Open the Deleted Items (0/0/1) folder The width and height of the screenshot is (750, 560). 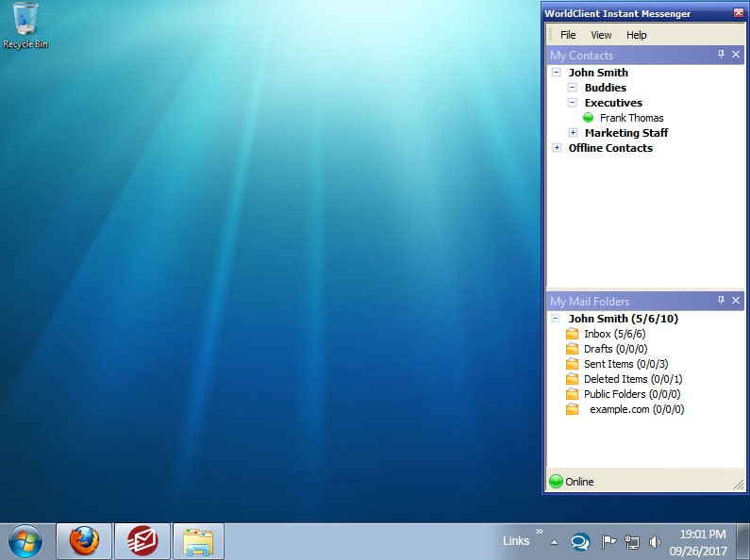click(633, 379)
